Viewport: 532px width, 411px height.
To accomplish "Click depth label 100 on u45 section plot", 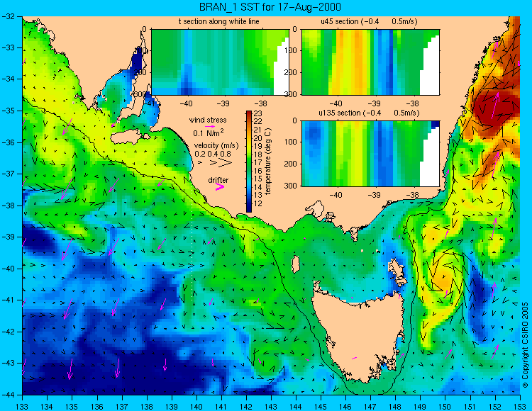I will [x=291, y=50].
